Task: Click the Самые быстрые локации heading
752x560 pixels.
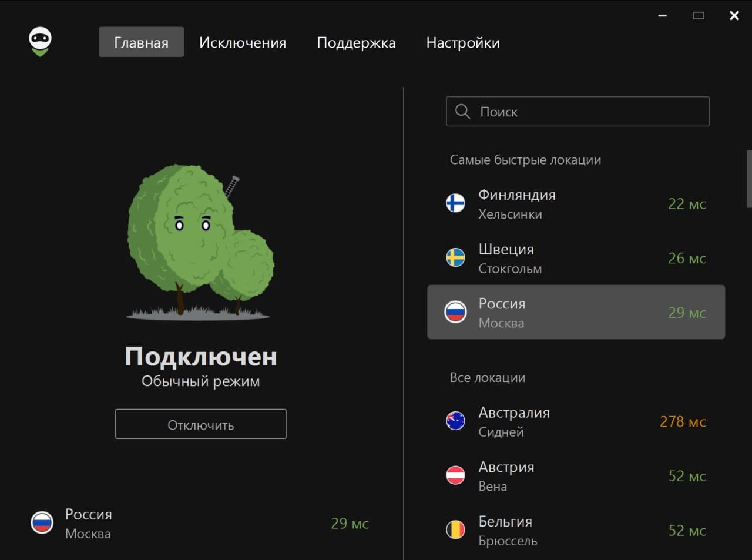Action: point(525,160)
